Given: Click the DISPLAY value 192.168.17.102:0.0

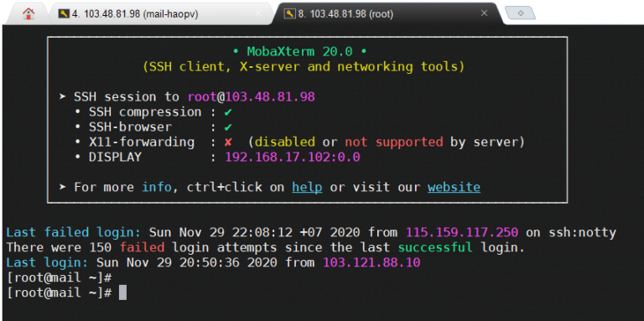Looking at the screenshot, I should point(293,158).
